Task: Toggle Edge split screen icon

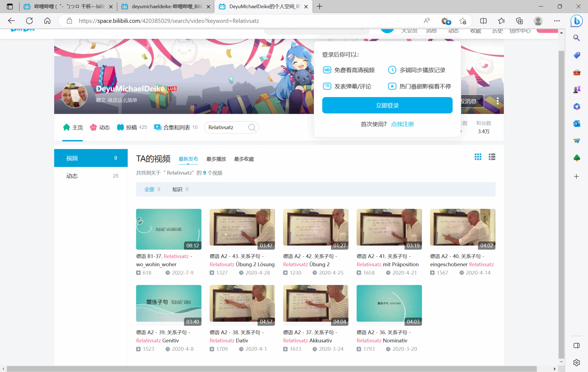Action: point(483,21)
